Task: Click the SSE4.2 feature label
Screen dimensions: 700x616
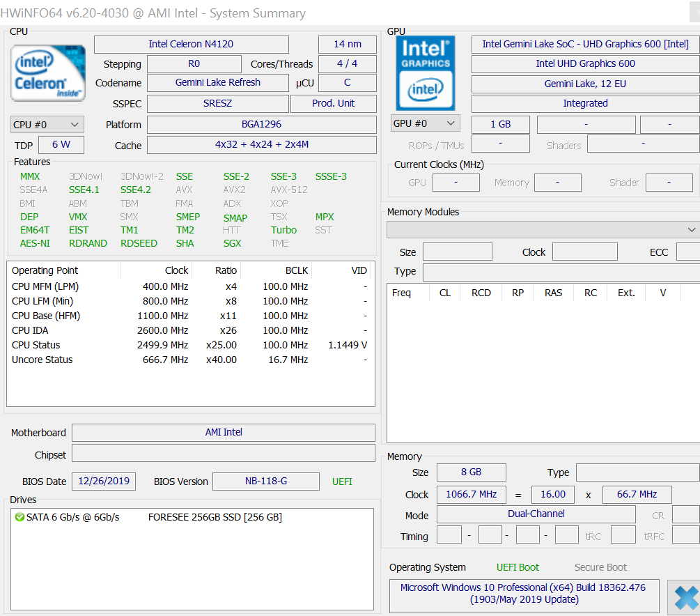Action: (136, 190)
